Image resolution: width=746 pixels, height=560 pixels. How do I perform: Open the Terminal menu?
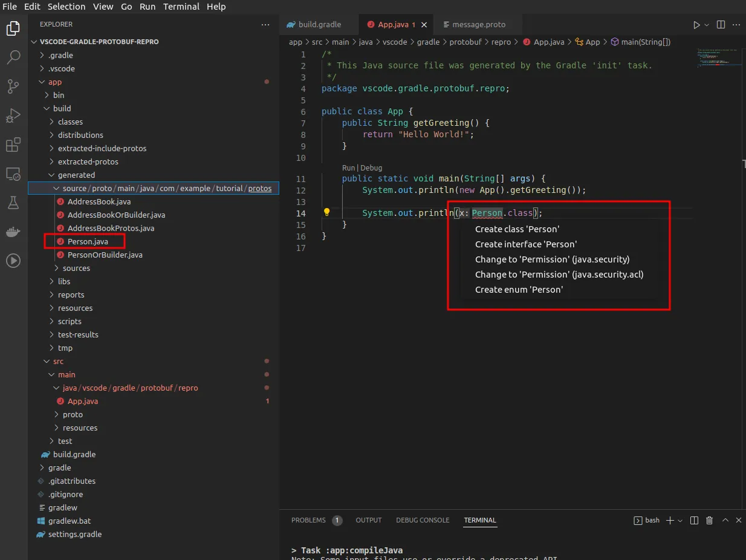[x=181, y=7]
